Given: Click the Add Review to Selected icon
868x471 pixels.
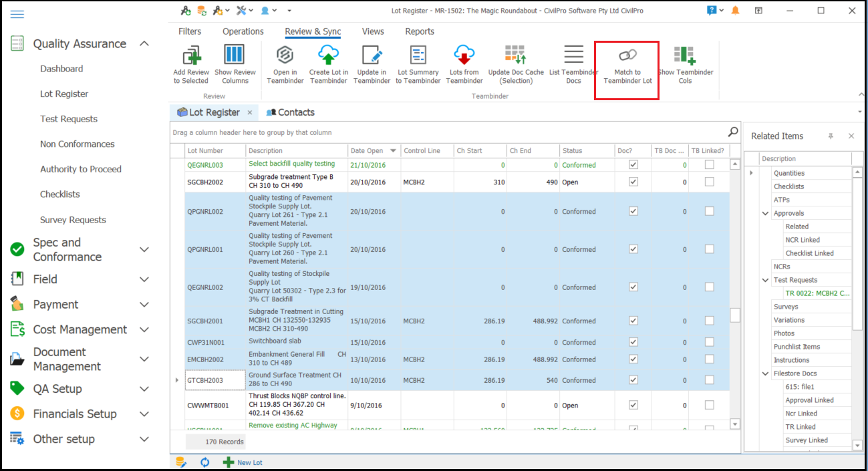Looking at the screenshot, I should point(191,55).
